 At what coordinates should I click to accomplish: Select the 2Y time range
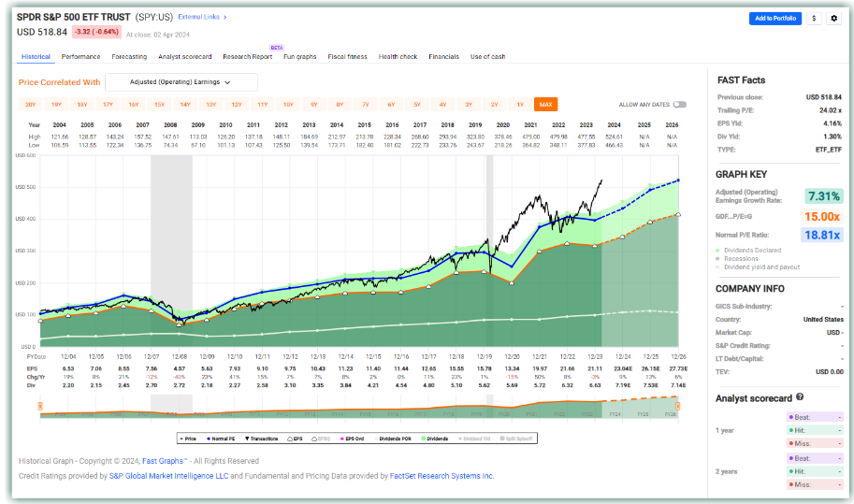[495, 105]
